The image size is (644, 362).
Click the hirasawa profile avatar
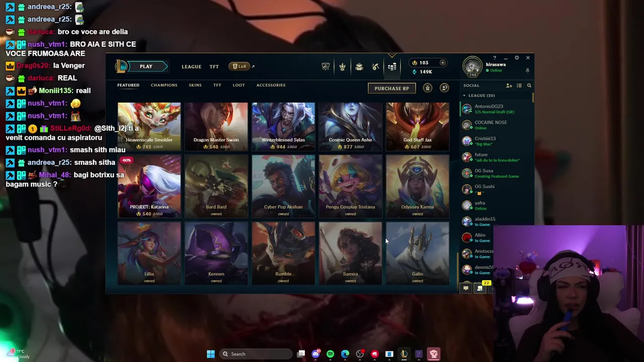click(x=472, y=66)
